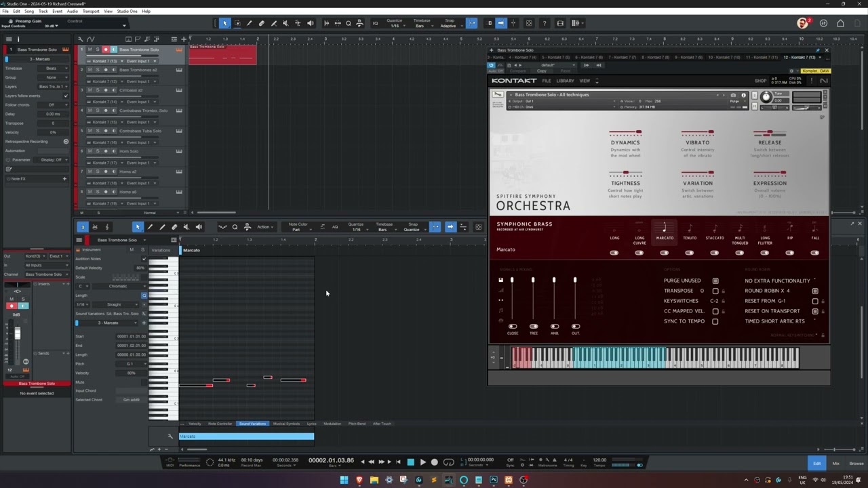The image size is (868, 488).
Task: Switch to Pitch Bend lane tab
Action: coord(357,424)
